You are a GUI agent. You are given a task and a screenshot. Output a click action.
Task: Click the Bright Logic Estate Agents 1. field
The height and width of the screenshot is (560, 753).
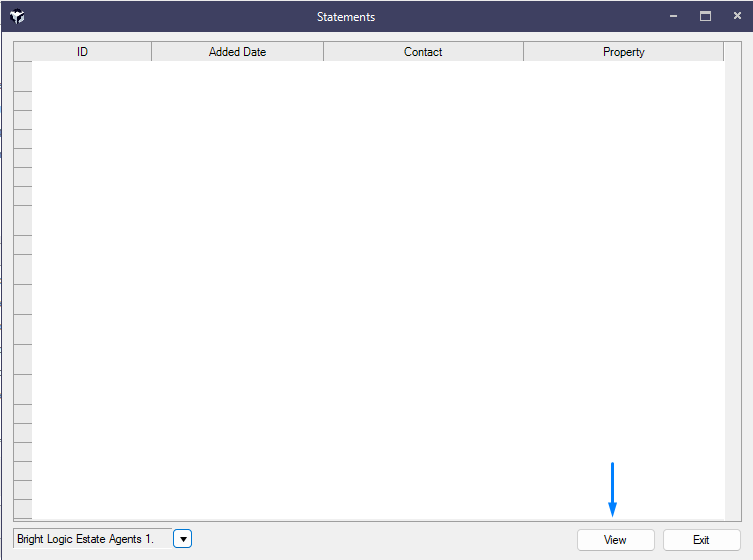point(92,539)
